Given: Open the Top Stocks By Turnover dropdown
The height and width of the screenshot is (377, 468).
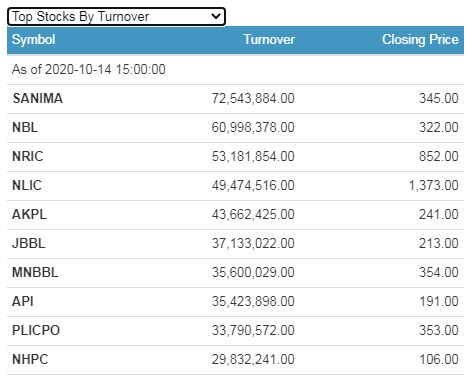Looking at the screenshot, I should tap(116, 16).
